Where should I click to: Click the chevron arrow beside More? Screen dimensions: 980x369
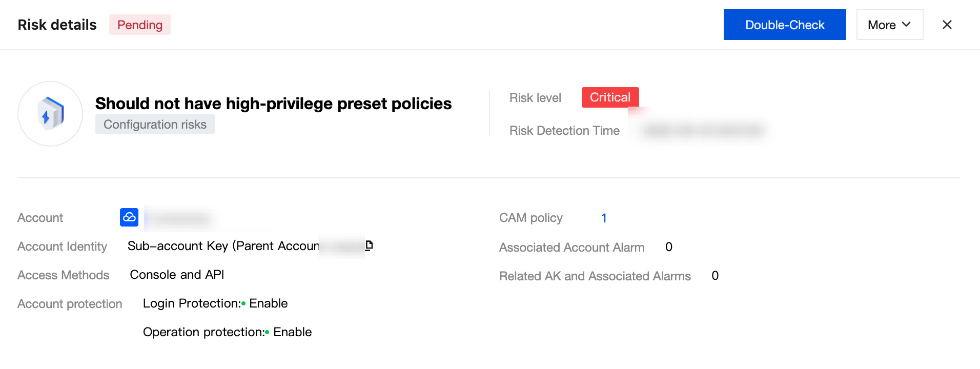pos(906,25)
